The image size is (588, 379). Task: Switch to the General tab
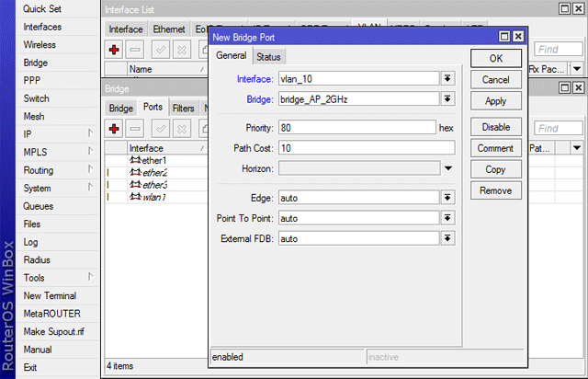click(231, 55)
